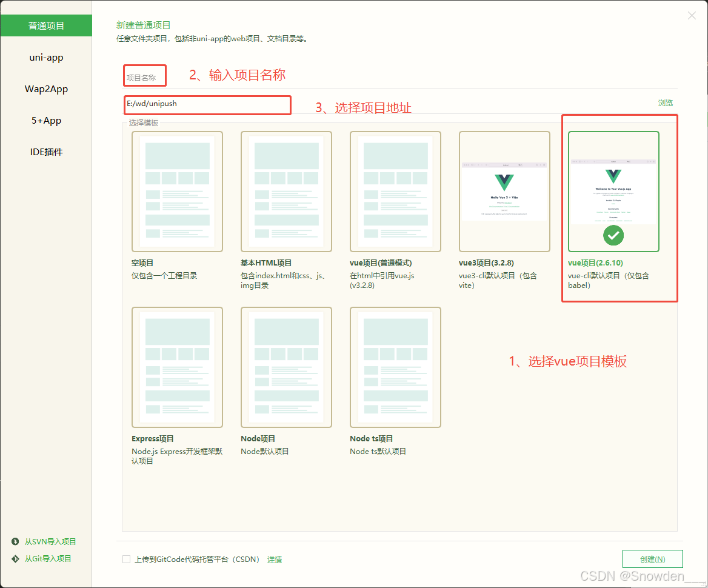
Task: Select the Node ts项目 template thumbnail
Action: coord(395,367)
